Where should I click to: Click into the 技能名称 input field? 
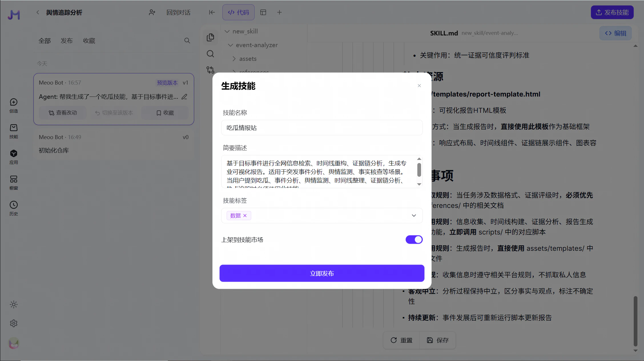point(322,128)
